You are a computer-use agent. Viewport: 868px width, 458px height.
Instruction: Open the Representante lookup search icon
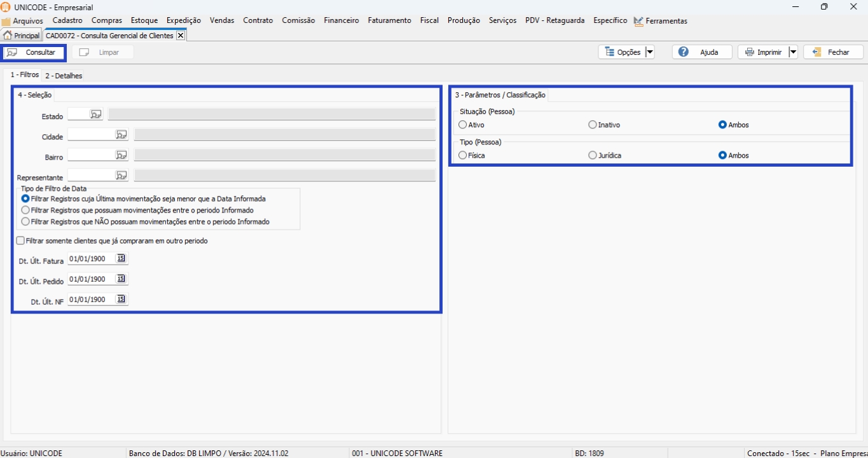pyautogui.click(x=121, y=176)
